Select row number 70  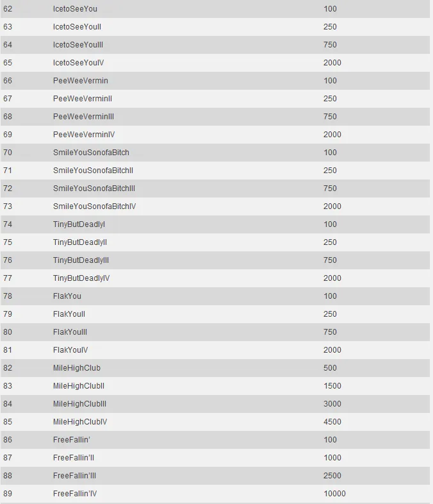pos(8,153)
